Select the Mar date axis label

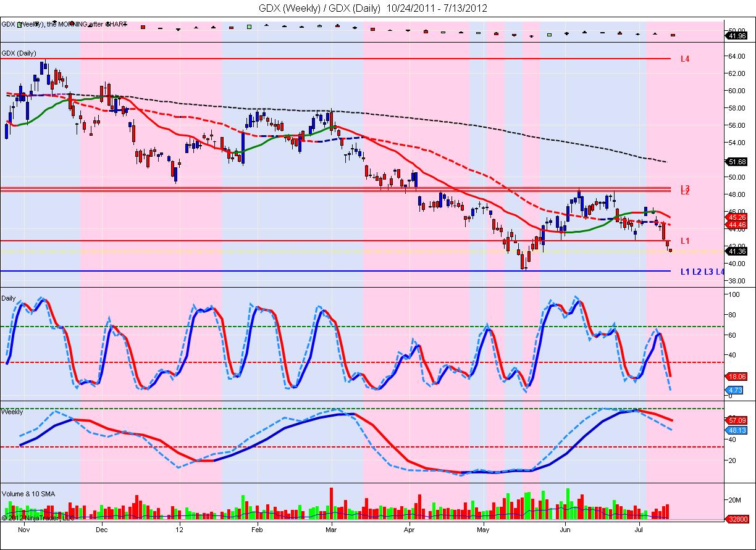coord(331,530)
